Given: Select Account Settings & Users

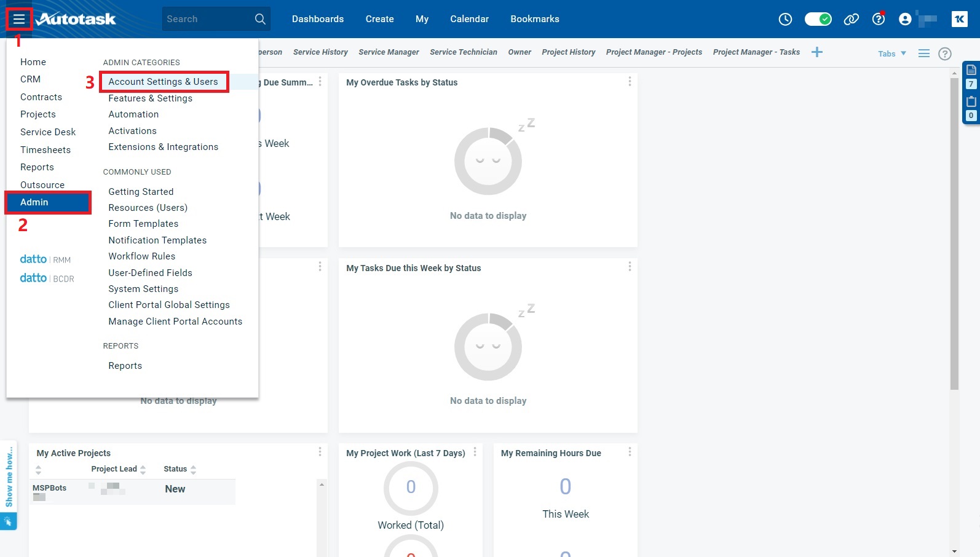Looking at the screenshot, I should tap(163, 82).
